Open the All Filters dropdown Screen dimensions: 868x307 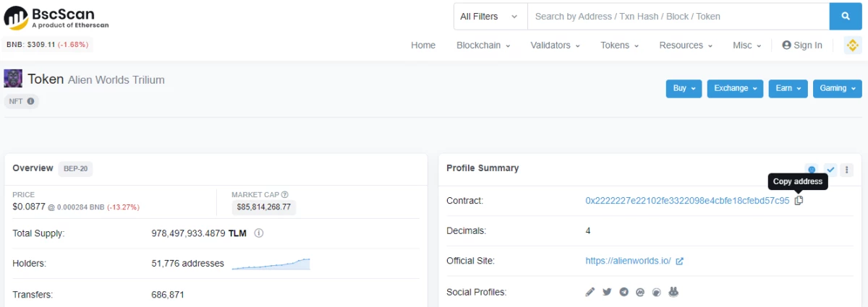click(x=490, y=17)
